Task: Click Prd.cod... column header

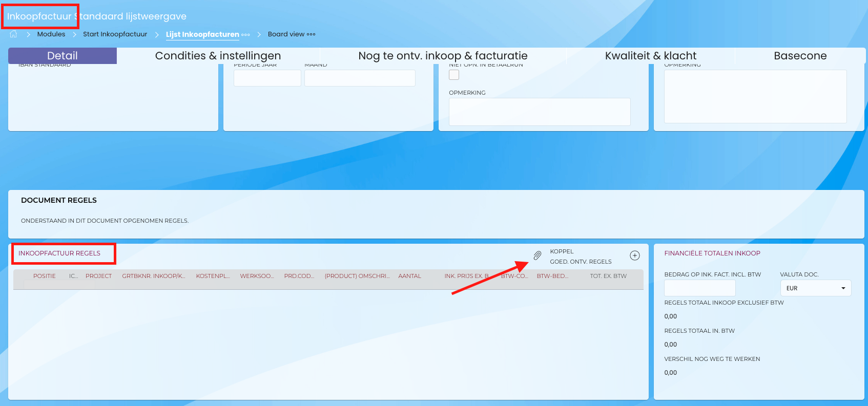Action: [x=299, y=276]
